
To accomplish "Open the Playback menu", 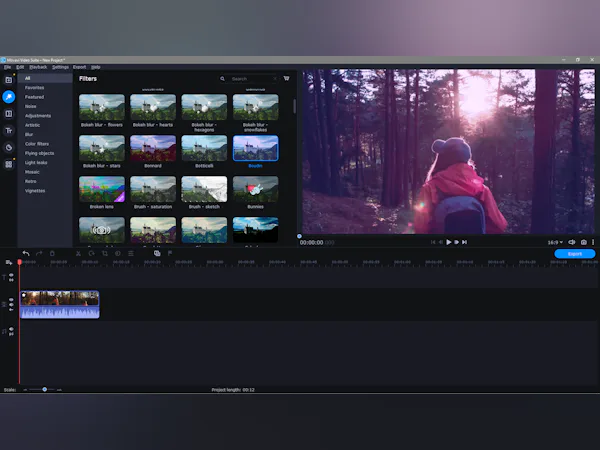I will tap(38, 67).
